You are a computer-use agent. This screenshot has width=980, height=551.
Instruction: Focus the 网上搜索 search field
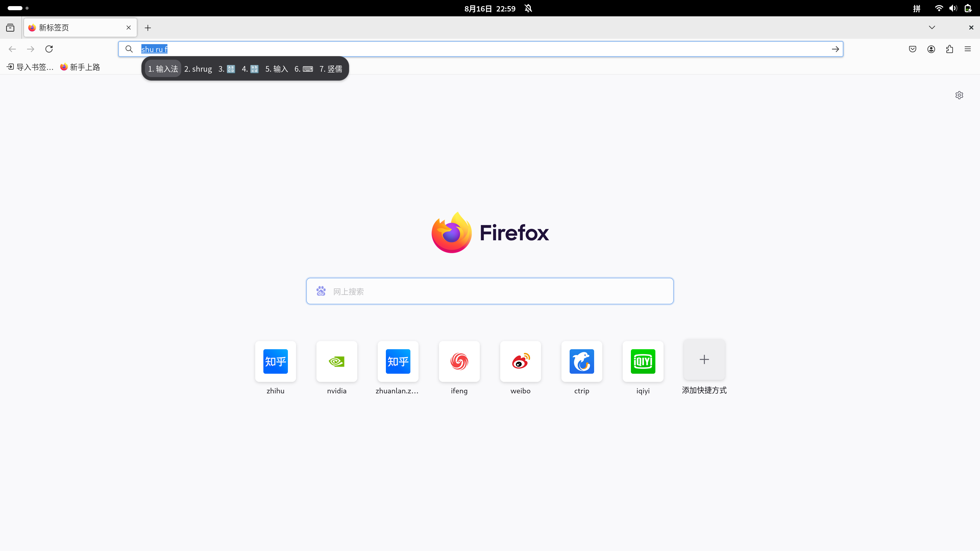click(x=490, y=291)
